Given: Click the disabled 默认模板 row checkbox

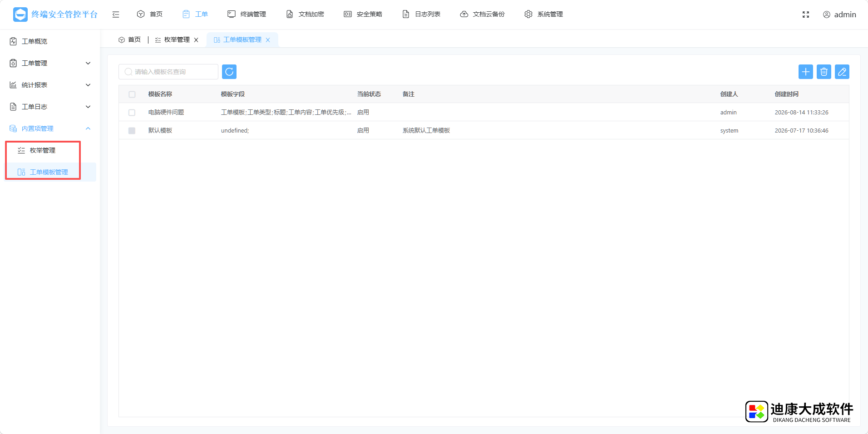Looking at the screenshot, I should [132, 131].
